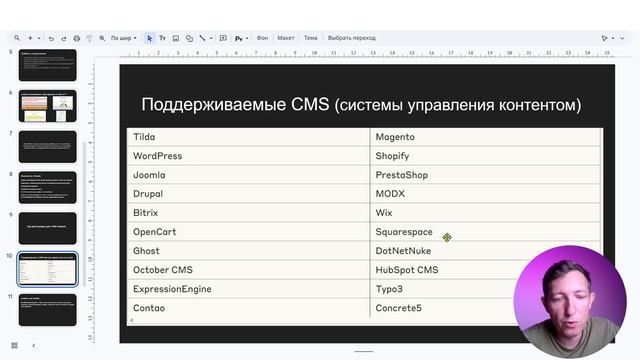
Task: Click the 'October CMS' table cell
Action: (248, 270)
